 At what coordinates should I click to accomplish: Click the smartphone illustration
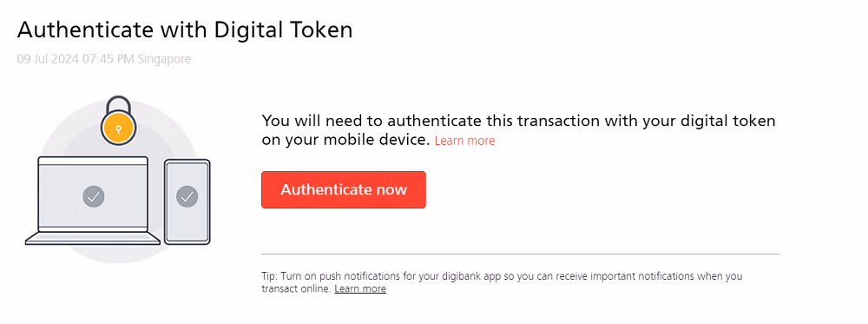click(187, 202)
